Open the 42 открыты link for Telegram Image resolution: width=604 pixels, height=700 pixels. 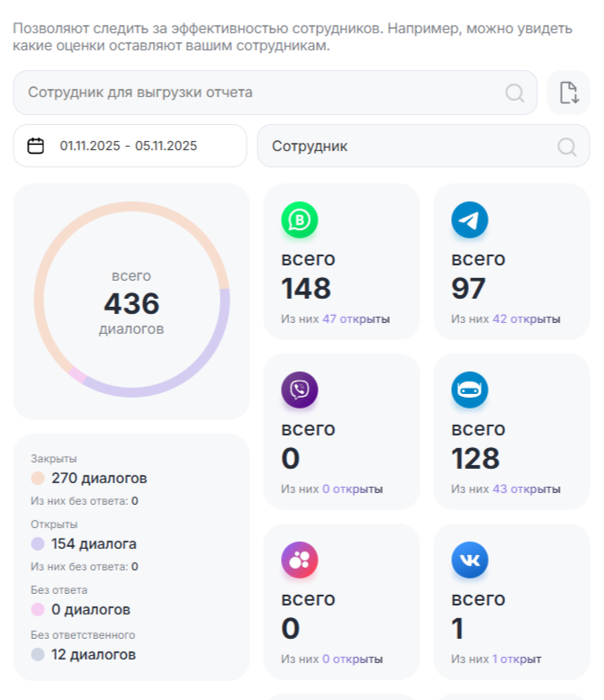(x=526, y=319)
